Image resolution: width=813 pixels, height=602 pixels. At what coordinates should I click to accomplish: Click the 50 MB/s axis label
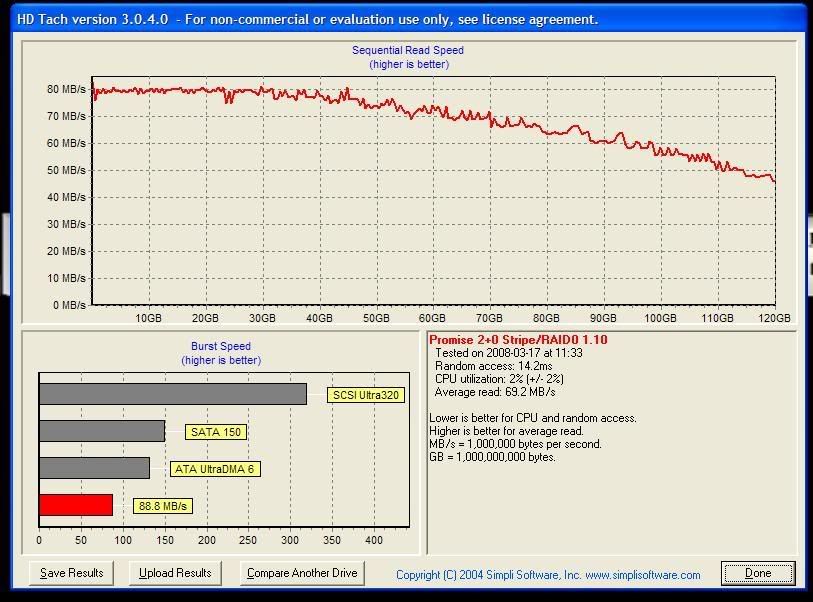(66, 170)
